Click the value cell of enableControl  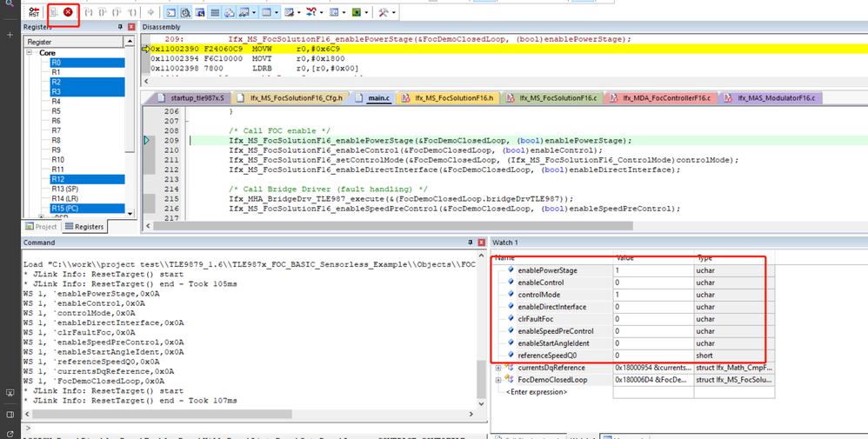653,283
